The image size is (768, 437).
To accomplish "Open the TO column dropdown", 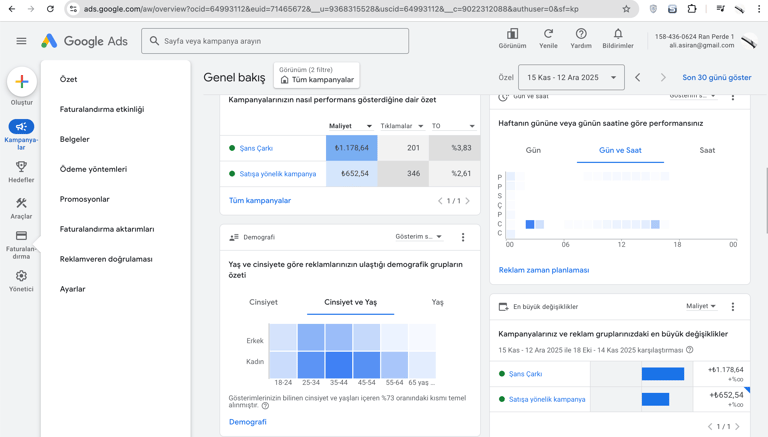I will point(453,126).
